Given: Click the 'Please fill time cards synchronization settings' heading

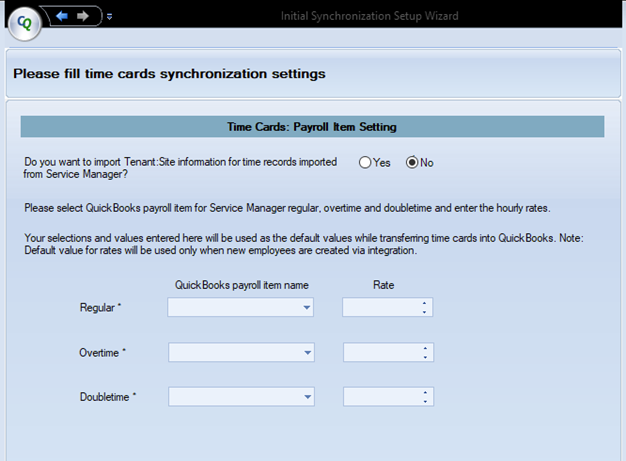Looking at the screenshot, I should tap(169, 74).
